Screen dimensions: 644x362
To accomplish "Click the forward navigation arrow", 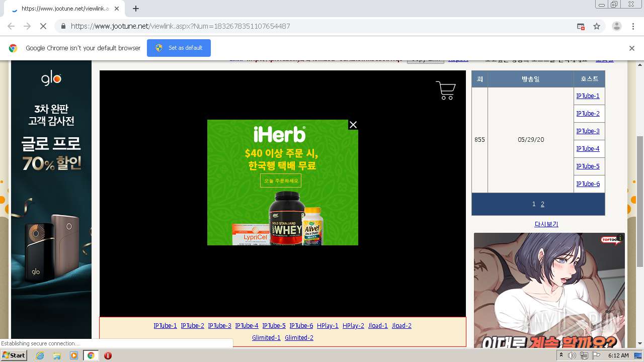I will pos(27,26).
